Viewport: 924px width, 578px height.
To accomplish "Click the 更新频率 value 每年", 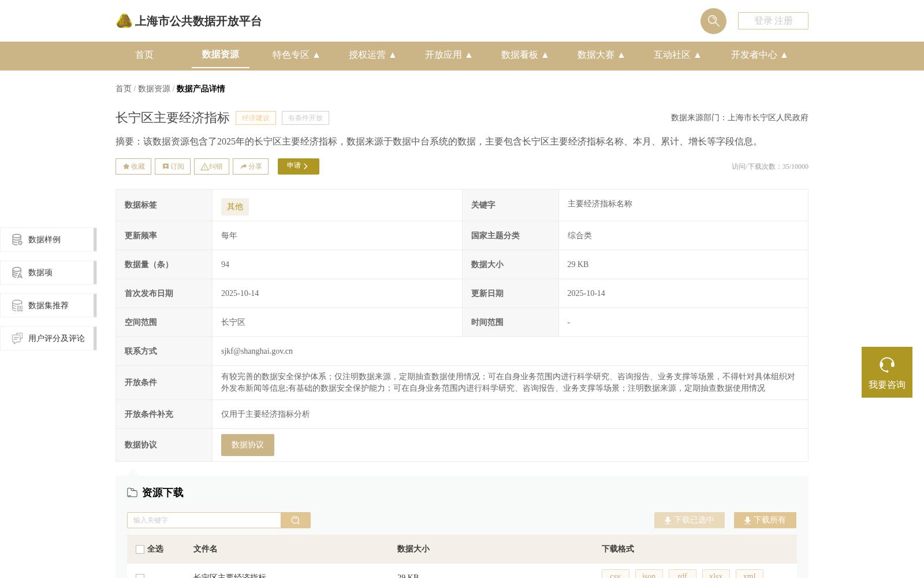I will click(x=229, y=236).
